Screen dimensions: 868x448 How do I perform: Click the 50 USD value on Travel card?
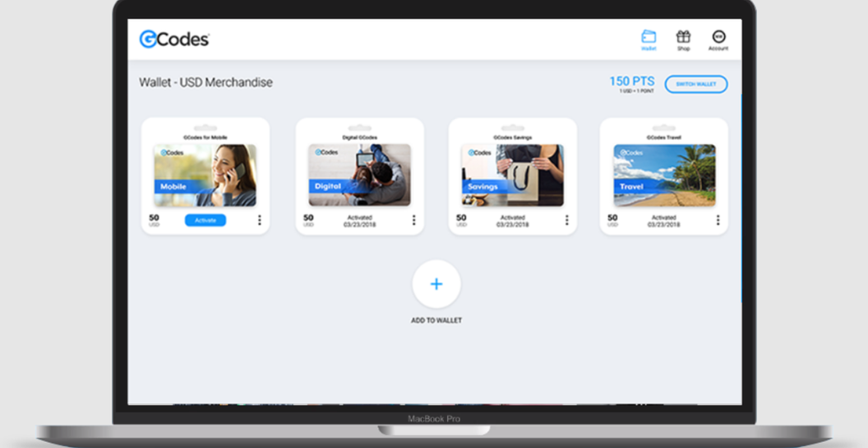pos(612,221)
